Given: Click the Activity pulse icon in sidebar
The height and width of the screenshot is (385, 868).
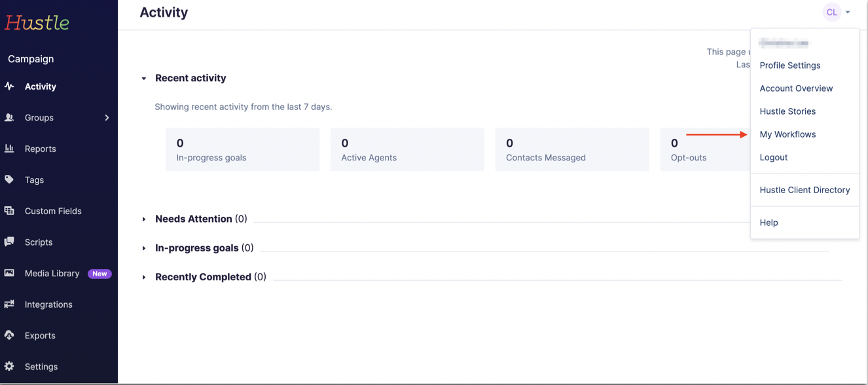Looking at the screenshot, I should tap(9, 86).
